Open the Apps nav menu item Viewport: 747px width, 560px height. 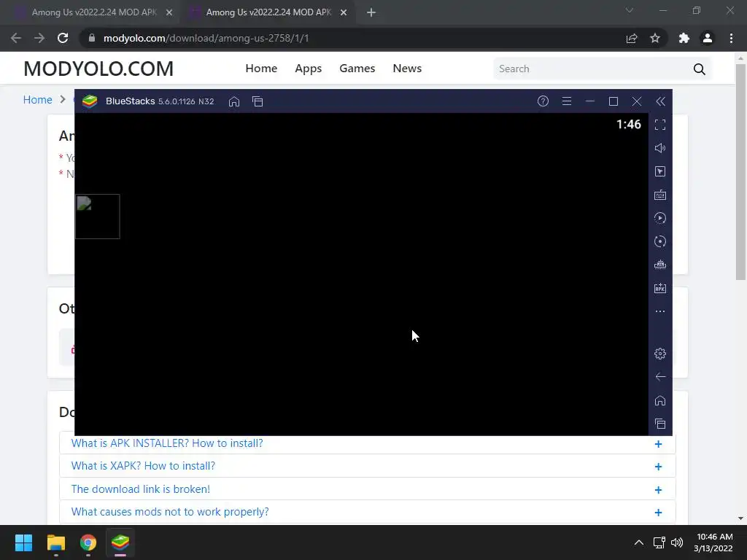tap(309, 69)
